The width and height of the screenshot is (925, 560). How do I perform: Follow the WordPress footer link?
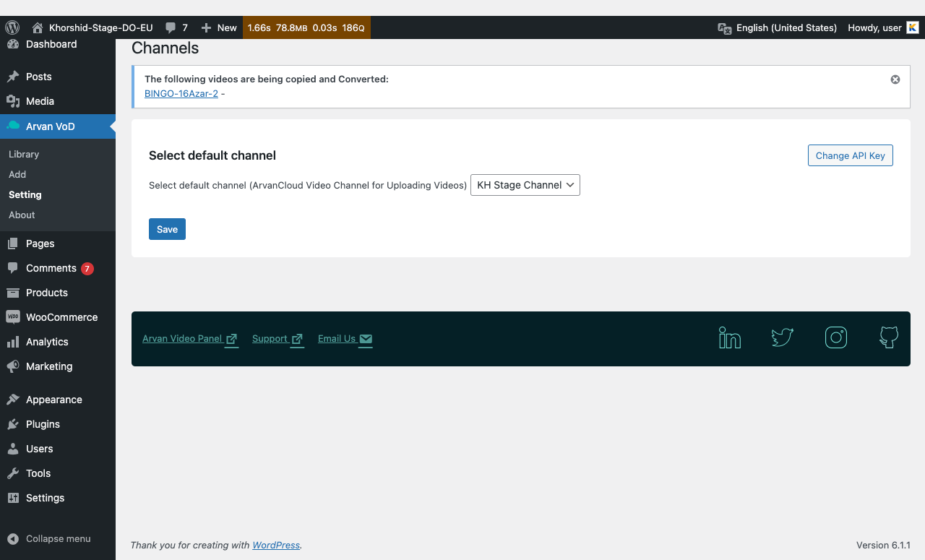coord(276,546)
